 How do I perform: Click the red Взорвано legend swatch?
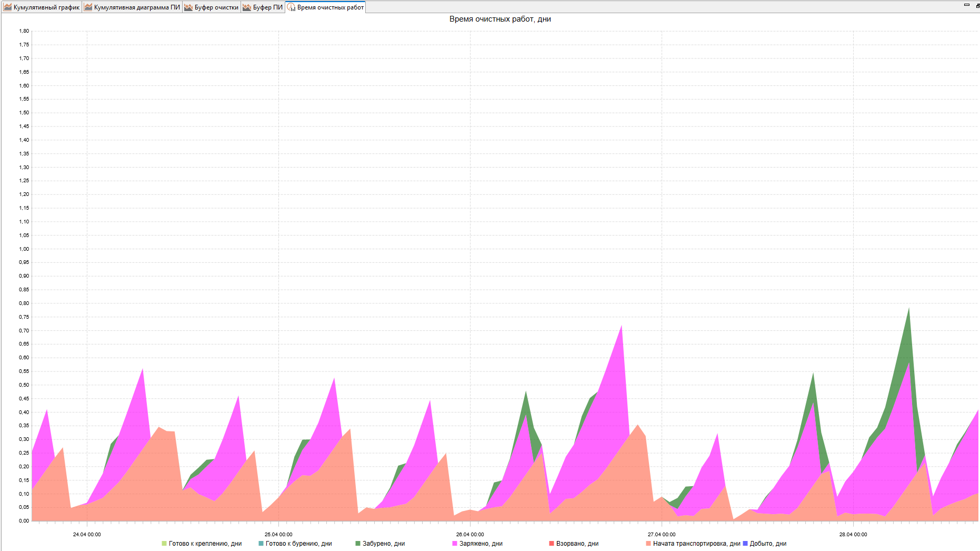click(552, 544)
